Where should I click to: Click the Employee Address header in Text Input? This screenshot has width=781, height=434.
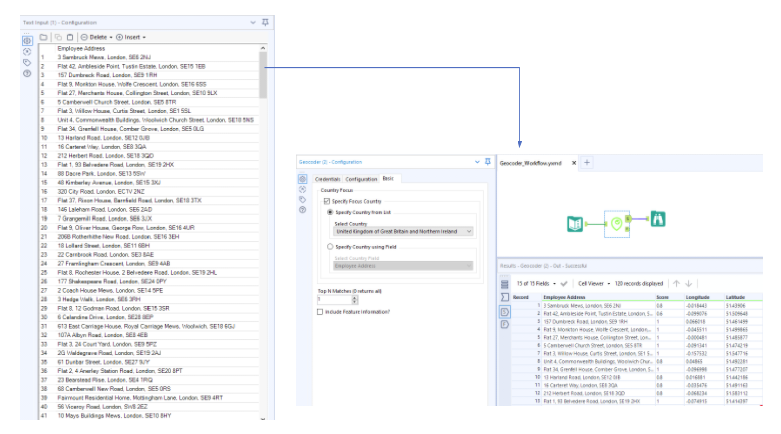(81, 48)
